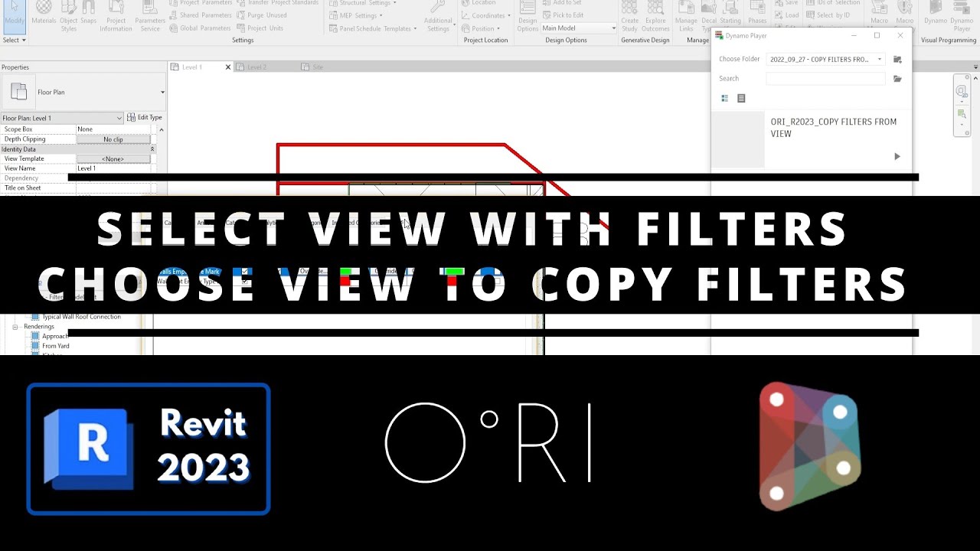Viewport: 980px width, 551px height.
Task: Collapse the Identity Data section
Action: click(152, 149)
